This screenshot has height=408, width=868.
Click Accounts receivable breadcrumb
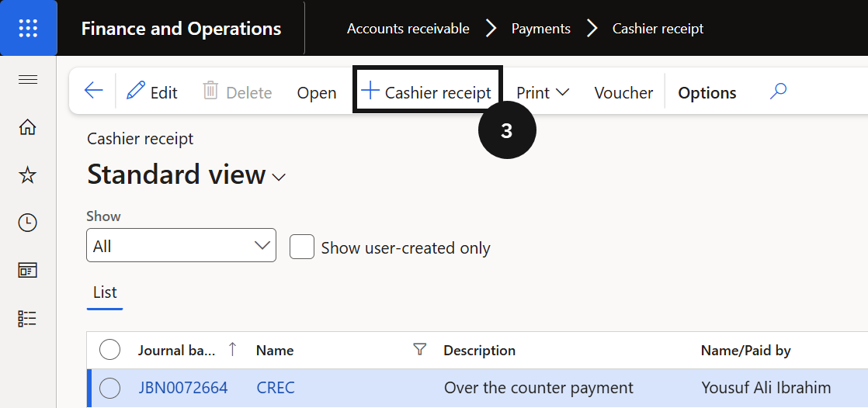[408, 28]
